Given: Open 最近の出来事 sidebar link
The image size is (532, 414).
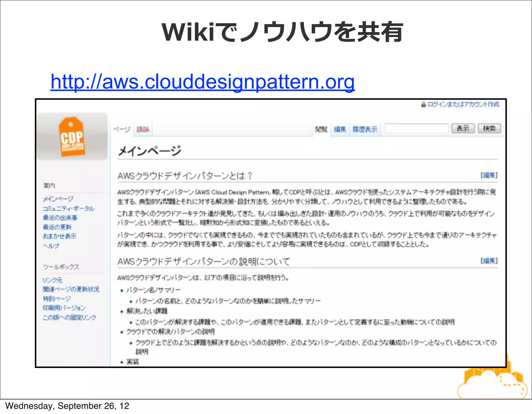Looking at the screenshot, I should [x=60, y=218].
